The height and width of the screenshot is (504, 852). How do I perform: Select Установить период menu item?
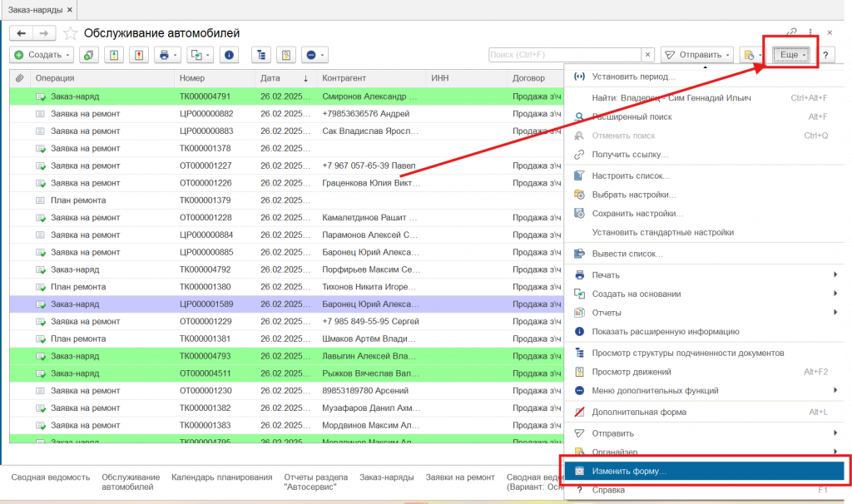pos(633,77)
